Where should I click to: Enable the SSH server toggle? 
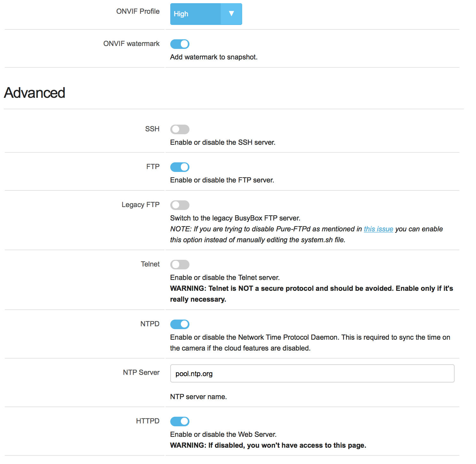click(180, 129)
